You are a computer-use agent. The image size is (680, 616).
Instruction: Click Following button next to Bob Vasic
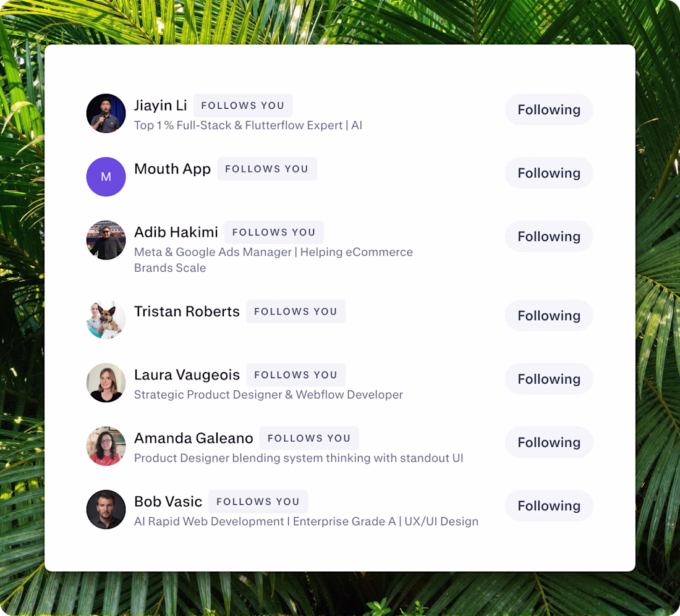[x=548, y=506]
